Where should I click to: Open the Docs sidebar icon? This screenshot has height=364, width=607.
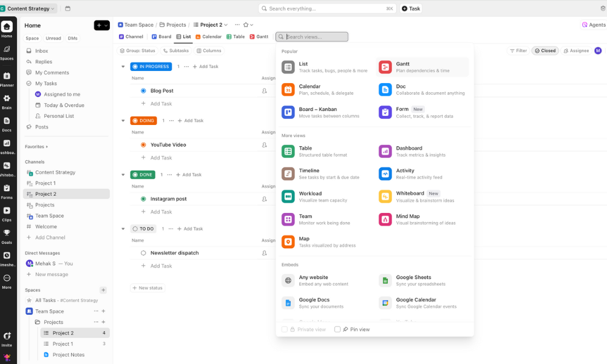7,121
